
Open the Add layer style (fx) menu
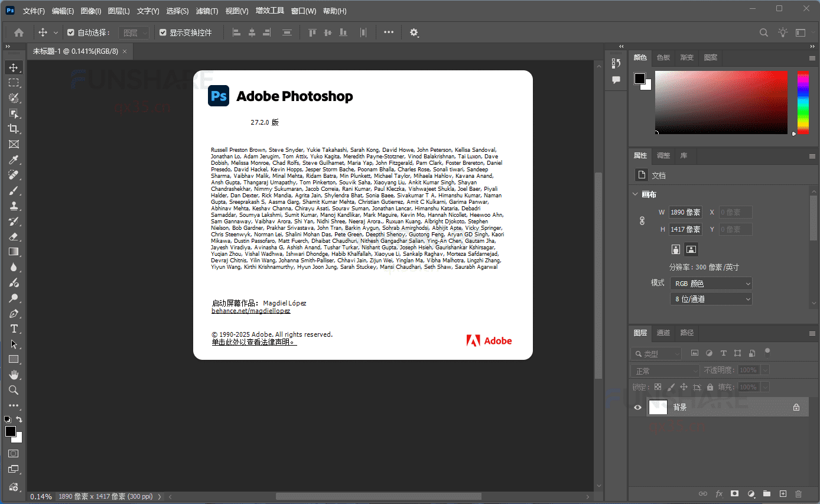point(718,493)
